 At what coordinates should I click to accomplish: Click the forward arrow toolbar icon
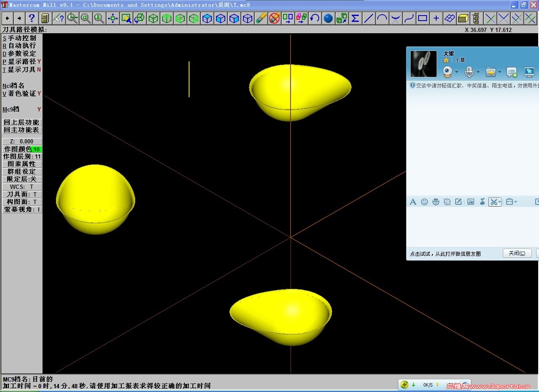(x=19, y=18)
